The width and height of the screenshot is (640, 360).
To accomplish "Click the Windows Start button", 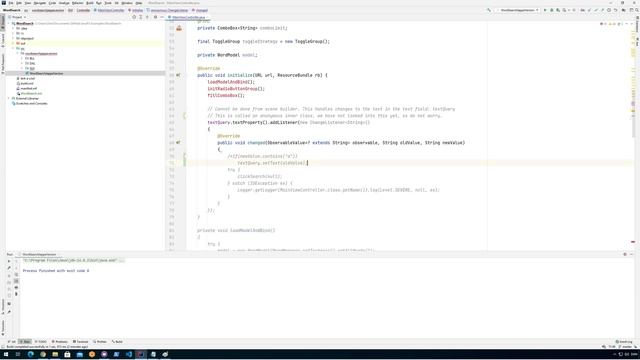I will point(6,354).
